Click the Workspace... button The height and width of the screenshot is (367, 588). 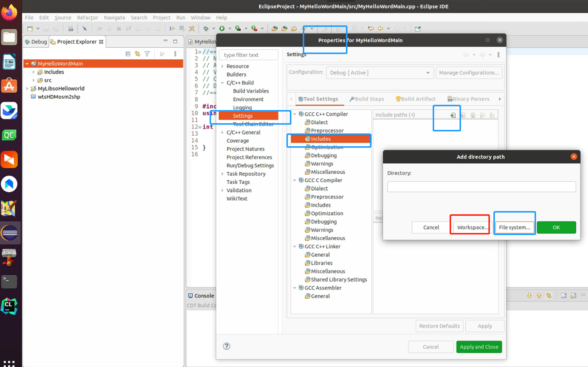coord(472,227)
